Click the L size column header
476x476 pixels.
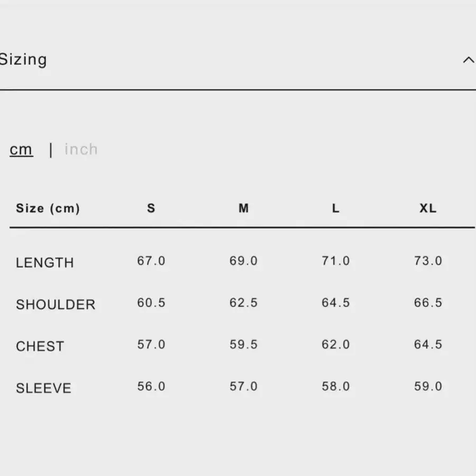click(x=336, y=208)
